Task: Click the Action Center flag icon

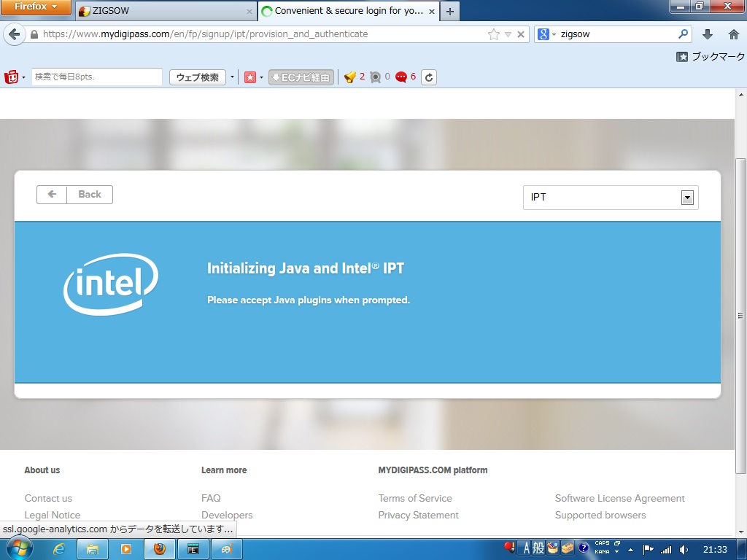Action: coord(649,550)
